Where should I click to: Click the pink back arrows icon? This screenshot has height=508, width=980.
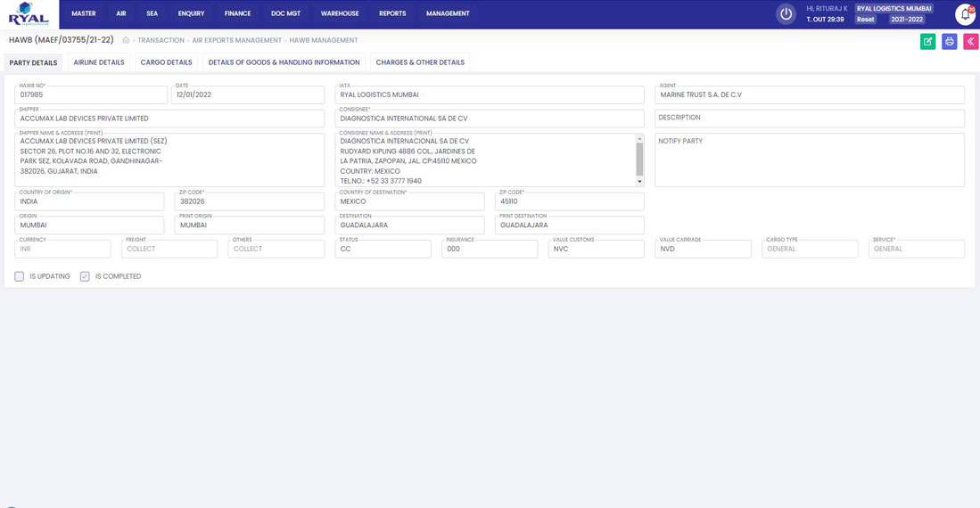970,41
